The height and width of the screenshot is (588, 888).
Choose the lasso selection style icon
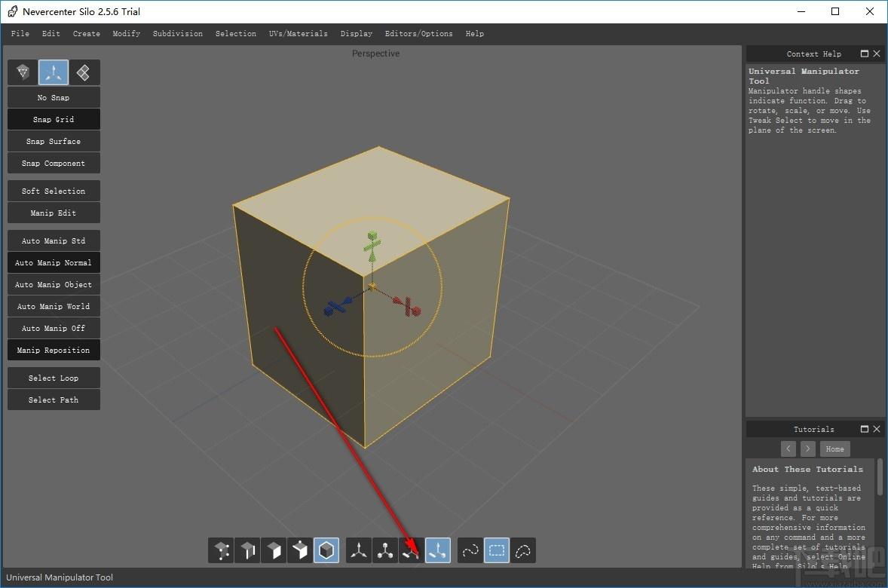tap(522, 550)
